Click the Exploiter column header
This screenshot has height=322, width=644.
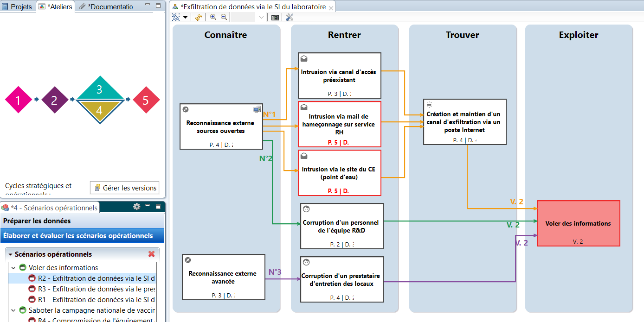(579, 35)
